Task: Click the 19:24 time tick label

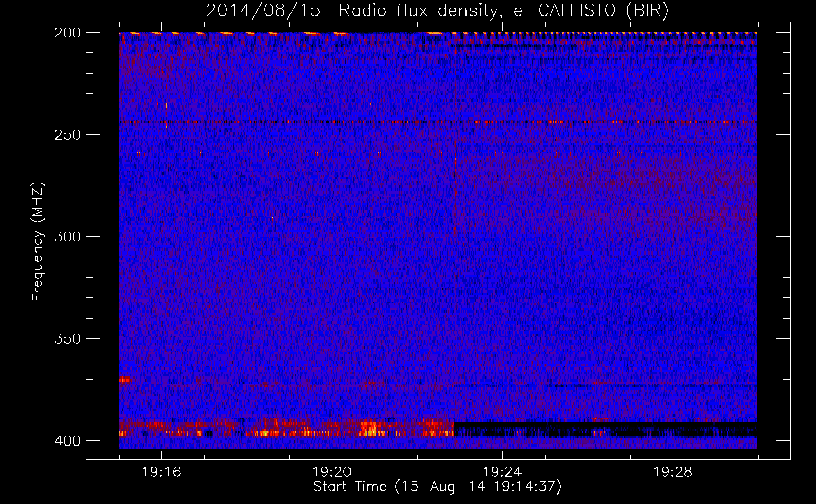Action: (502, 472)
